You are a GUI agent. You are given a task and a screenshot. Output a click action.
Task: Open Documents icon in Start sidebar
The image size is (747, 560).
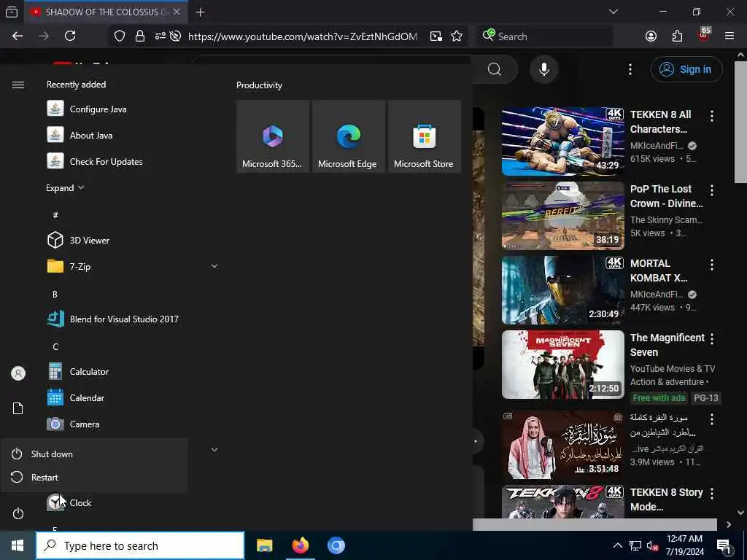(x=18, y=408)
